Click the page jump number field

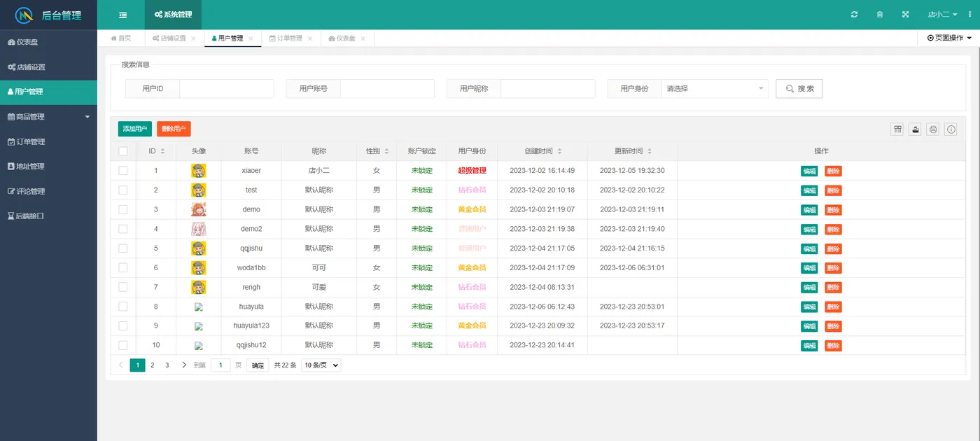(x=220, y=365)
